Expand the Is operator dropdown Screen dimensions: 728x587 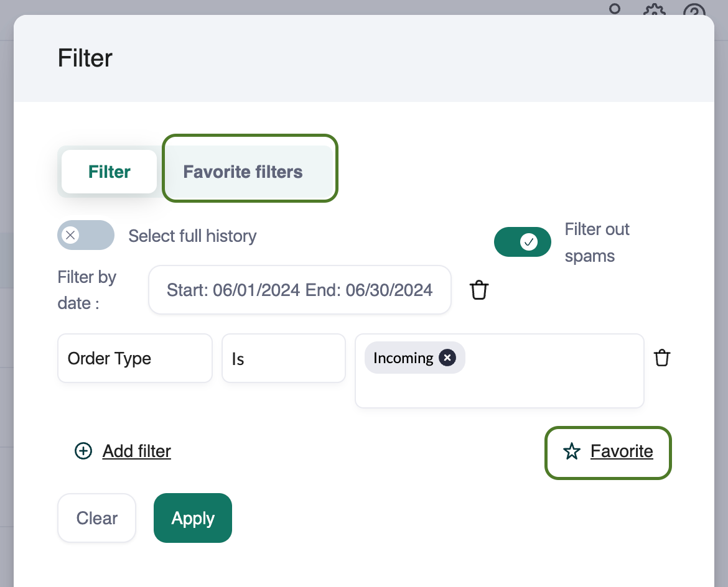point(283,359)
